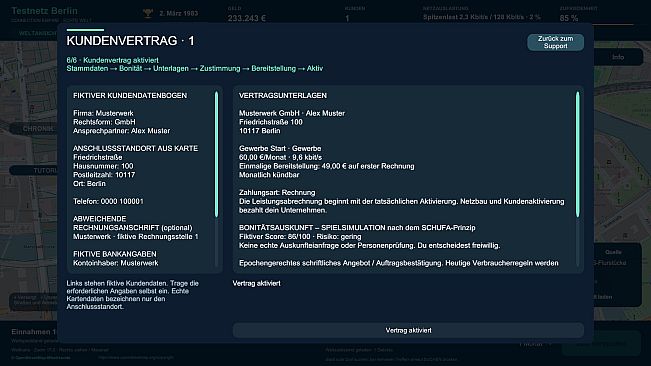Viewport: 651px width, 366px height.
Task: Click 'FIKTIVER KUNDENDATENBOGEN' heading
Action: click(x=130, y=95)
